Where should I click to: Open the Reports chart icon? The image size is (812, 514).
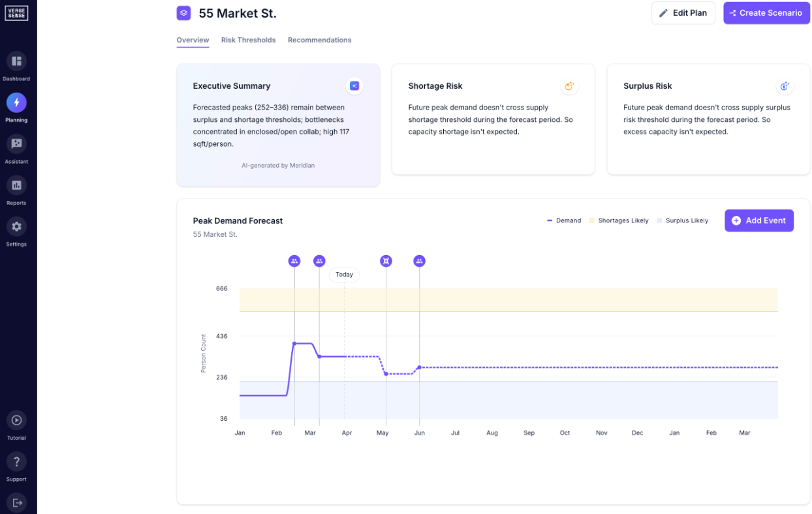[16, 185]
